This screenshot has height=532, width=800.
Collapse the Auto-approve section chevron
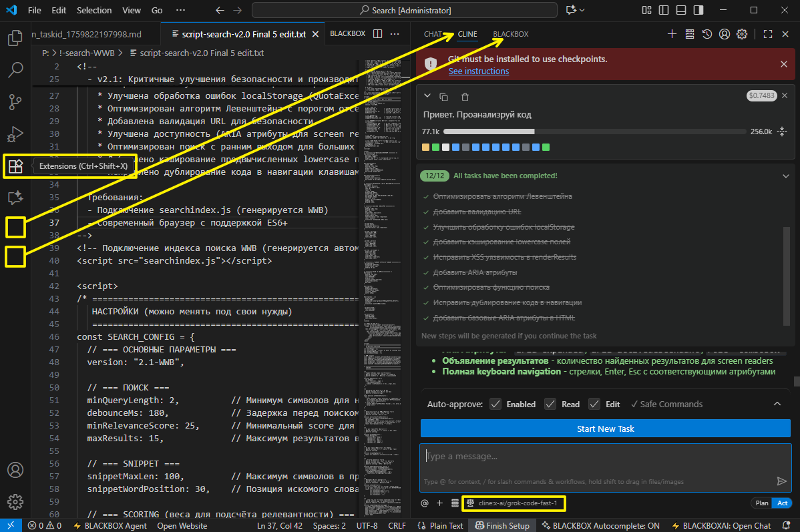tap(777, 404)
